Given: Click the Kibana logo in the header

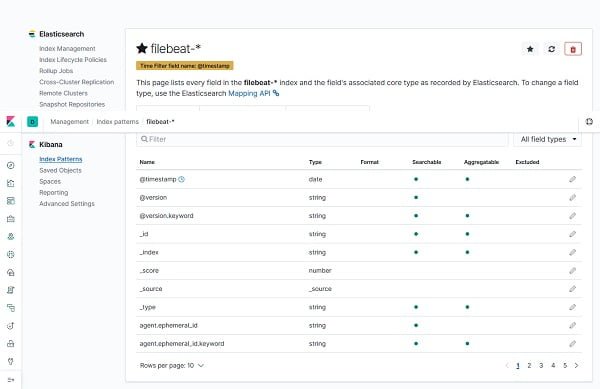Looking at the screenshot, I should pos(11,122).
